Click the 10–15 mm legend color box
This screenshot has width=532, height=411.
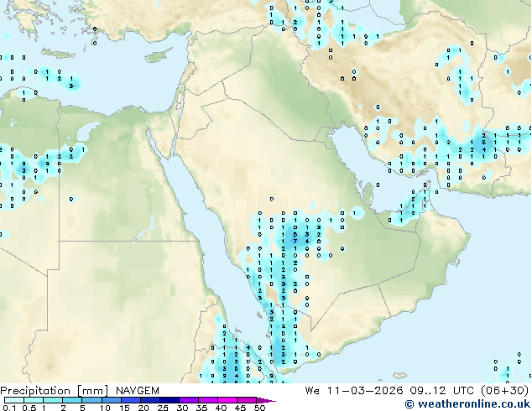[x=111, y=400]
